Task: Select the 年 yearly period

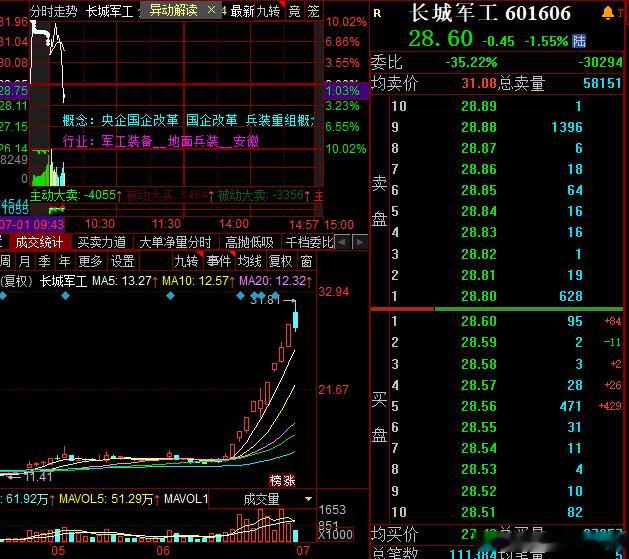Action: tap(64, 261)
